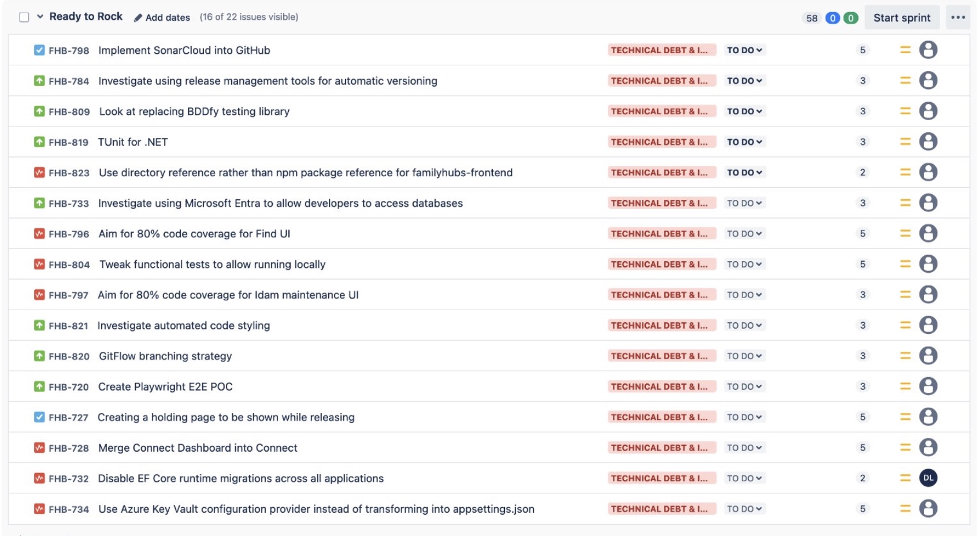Click the improvement icon for FHB-809
Viewport: 980px width, 536px height.
(x=39, y=111)
